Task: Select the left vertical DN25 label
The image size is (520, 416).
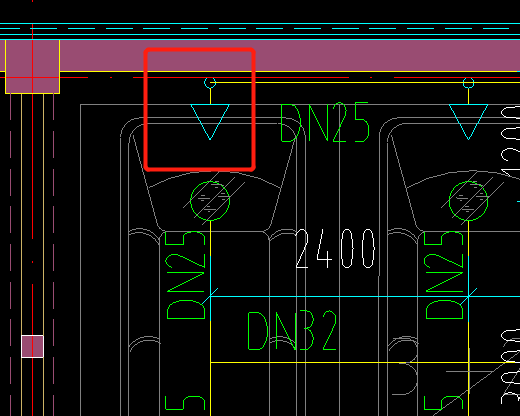Action: [185, 275]
